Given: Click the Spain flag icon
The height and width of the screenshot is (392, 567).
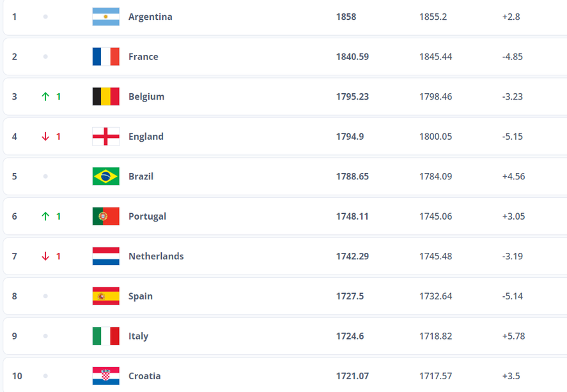Looking at the screenshot, I should click(105, 296).
